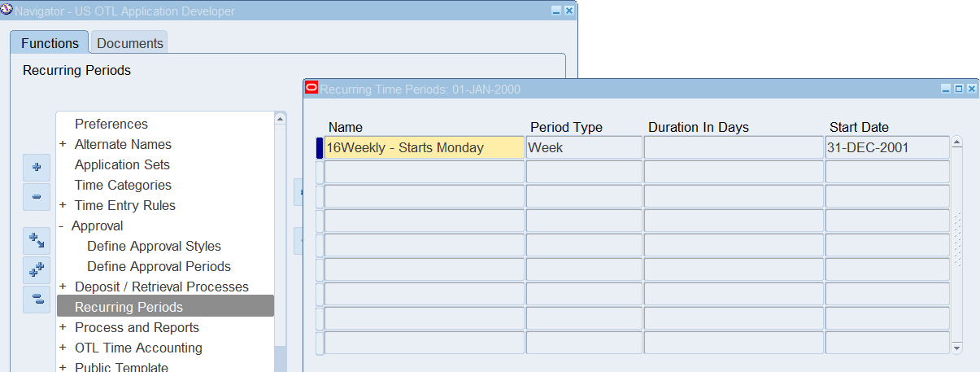The image size is (980, 372).
Task: Click the Expand button (plus icon)
Action: (x=37, y=167)
